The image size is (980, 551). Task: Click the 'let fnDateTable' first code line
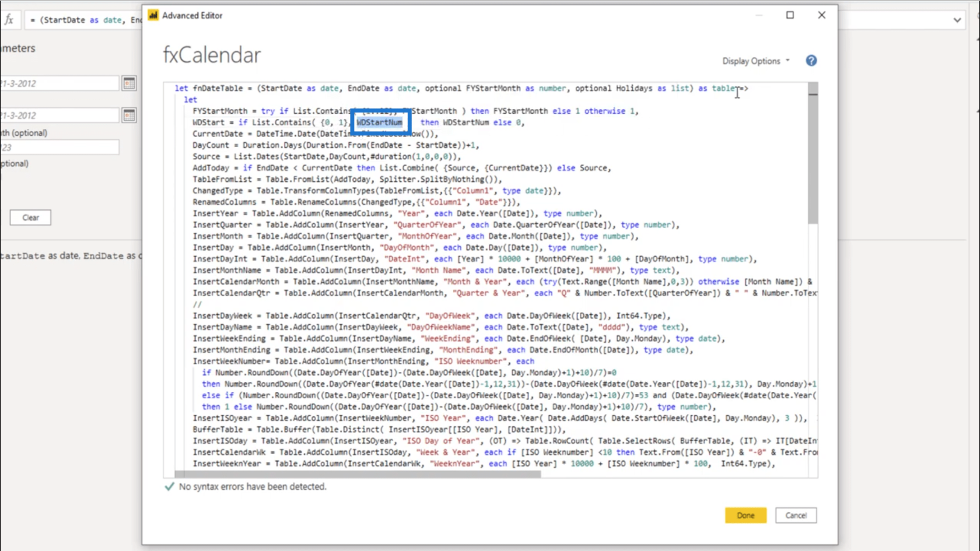(x=461, y=88)
